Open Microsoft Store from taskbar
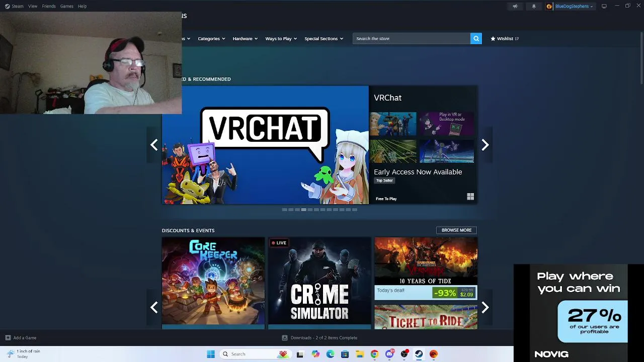 click(x=345, y=354)
